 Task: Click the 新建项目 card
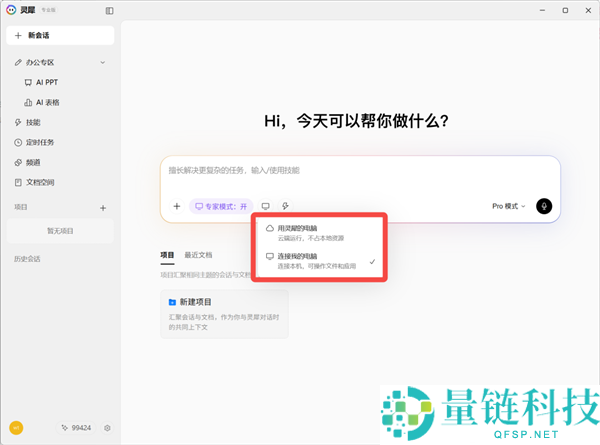224,314
